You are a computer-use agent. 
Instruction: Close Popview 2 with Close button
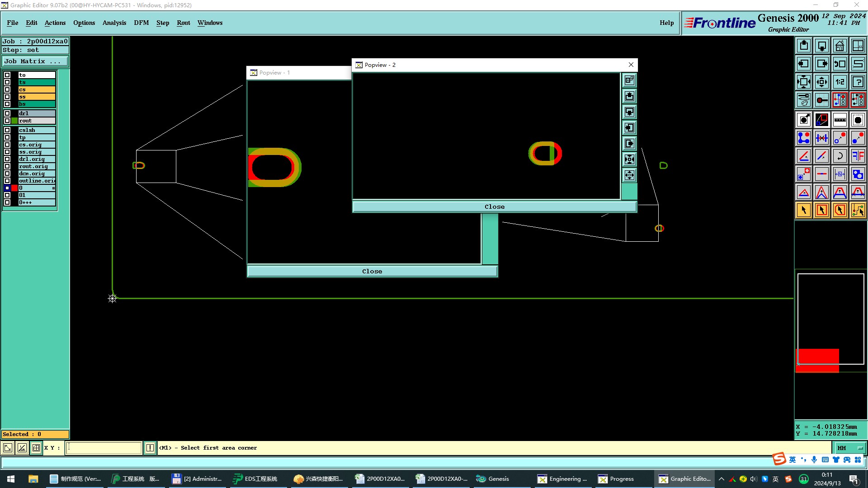tap(494, 206)
